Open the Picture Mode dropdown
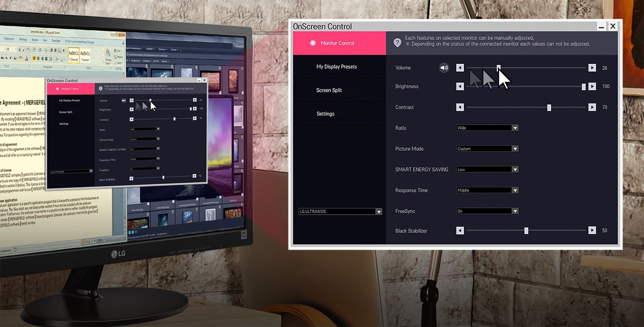 487,149
